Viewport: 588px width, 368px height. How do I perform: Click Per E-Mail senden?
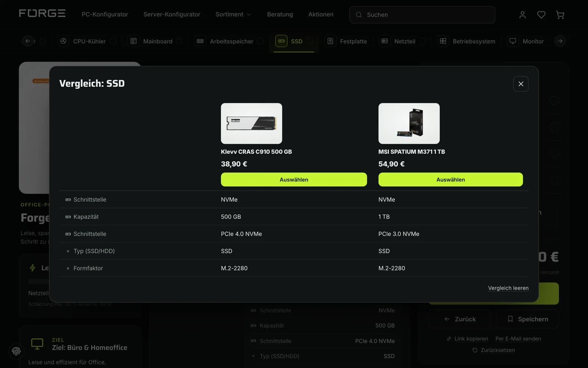tap(518, 339)
